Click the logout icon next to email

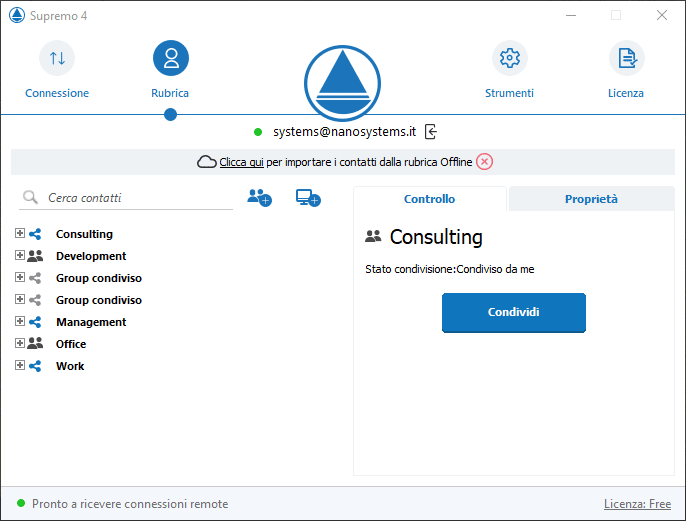[x=431, y=132]
